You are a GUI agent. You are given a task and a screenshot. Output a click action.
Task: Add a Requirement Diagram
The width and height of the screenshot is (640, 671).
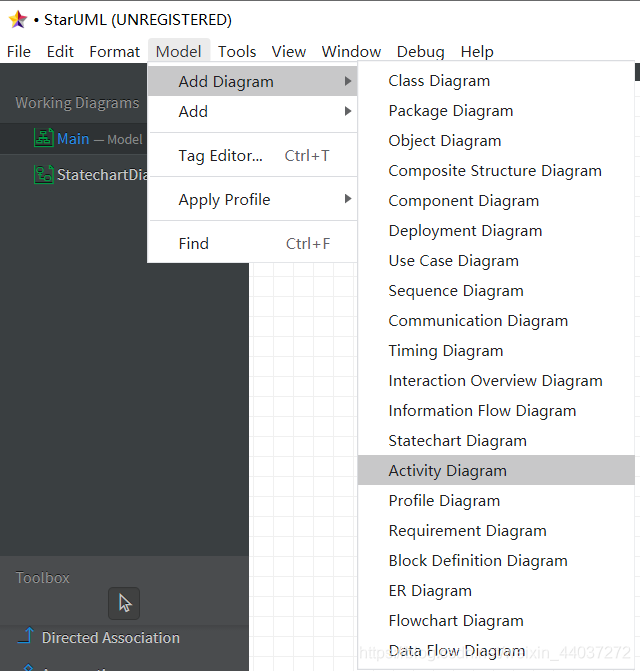(x=496, y=530)
